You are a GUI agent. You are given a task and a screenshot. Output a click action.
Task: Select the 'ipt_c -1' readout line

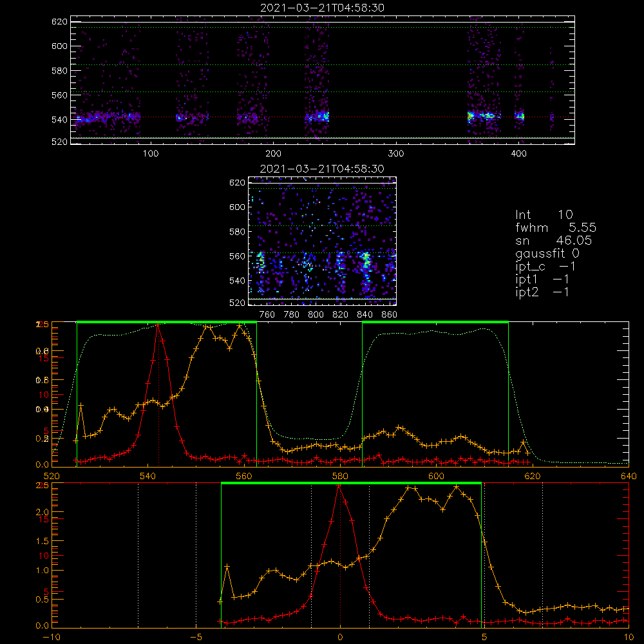pos(545,267)
